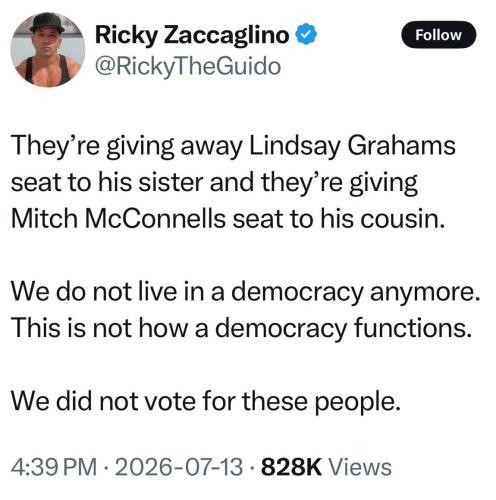Click the words Lindsay Grahams in the tweet
The image size is (496, 500).
click(x=352, y=146)
